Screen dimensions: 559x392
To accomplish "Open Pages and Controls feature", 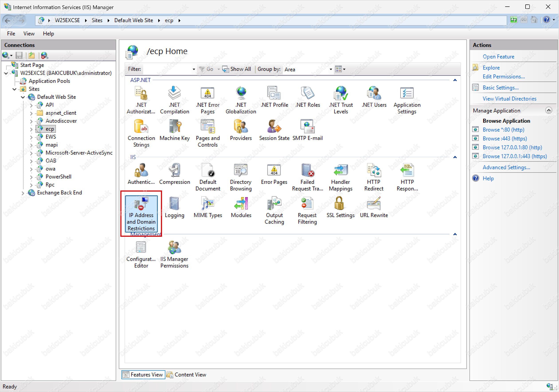I will pos(207,133).
